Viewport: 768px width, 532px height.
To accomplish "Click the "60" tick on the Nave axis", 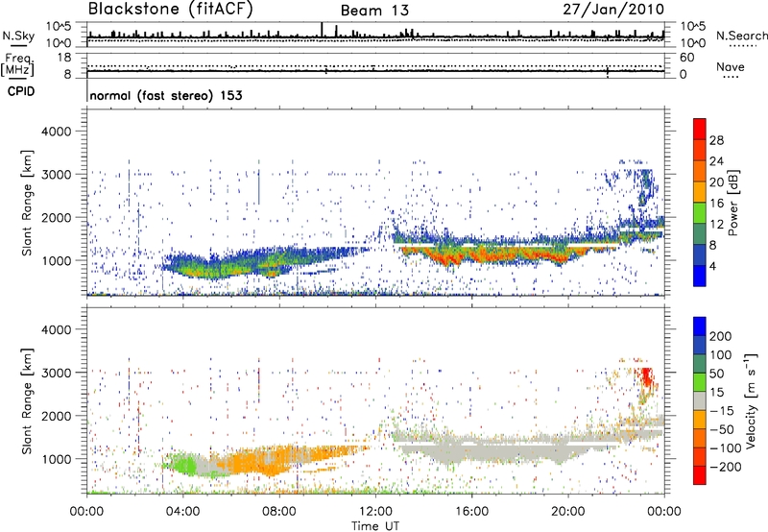I will coord(686,58).
